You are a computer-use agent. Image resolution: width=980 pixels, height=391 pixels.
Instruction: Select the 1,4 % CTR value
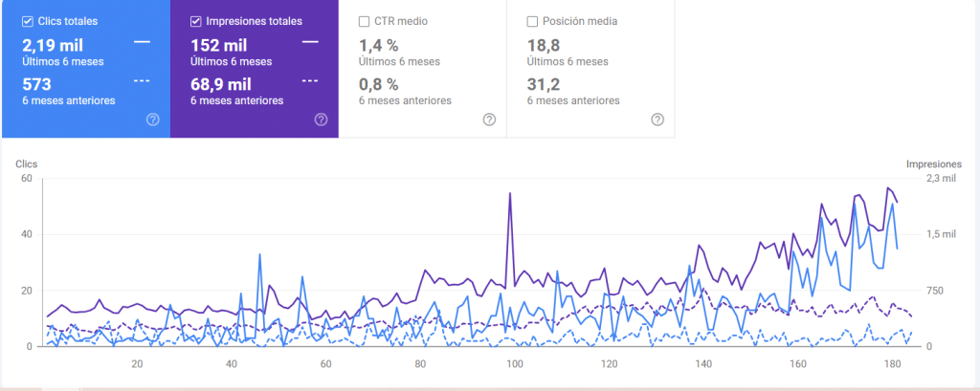[x=378, y=45]
